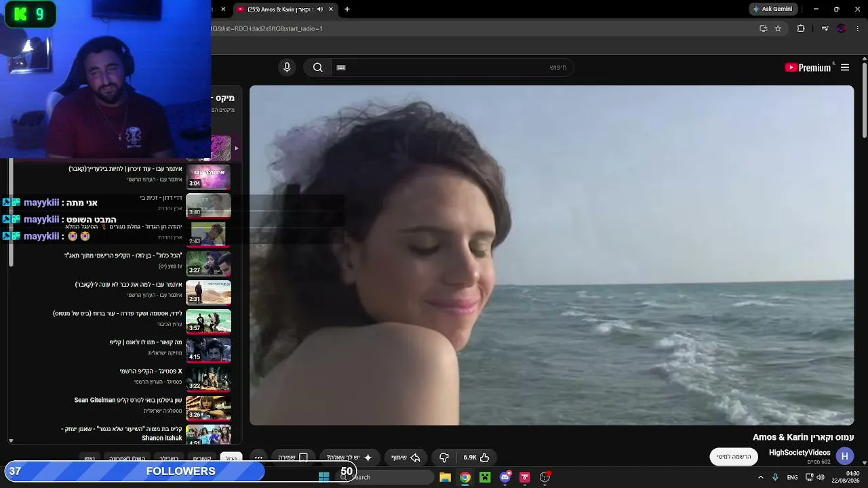The image size is (868, 488).
Task: Select the highlighted white filter chip
Action: [x=231, y=458]
